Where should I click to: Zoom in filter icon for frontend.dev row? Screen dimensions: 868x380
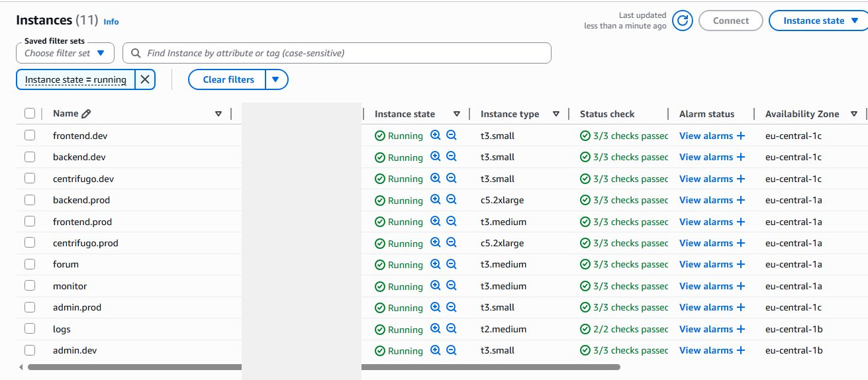(x=435, y=135)
